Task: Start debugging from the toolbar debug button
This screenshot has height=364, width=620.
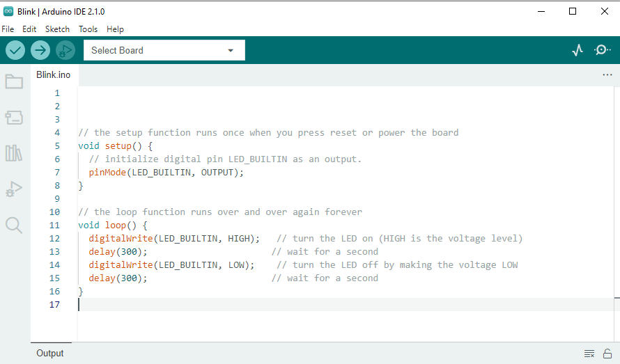Action: [65, 50]
